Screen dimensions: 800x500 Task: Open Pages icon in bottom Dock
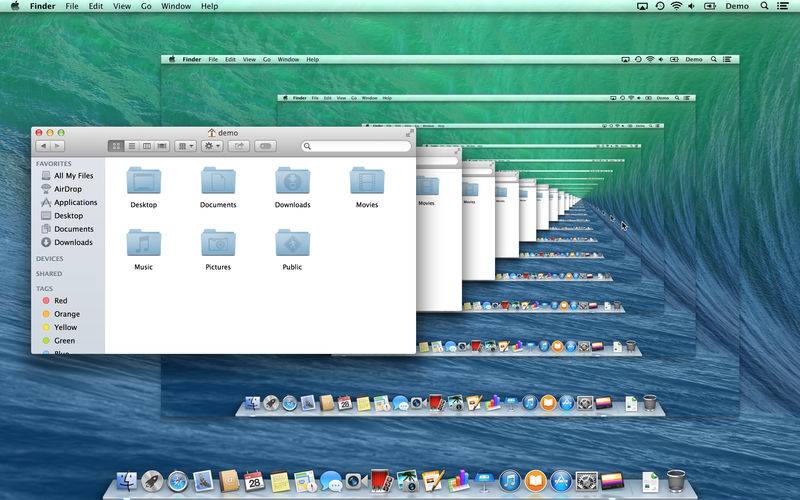coord(433,481)
